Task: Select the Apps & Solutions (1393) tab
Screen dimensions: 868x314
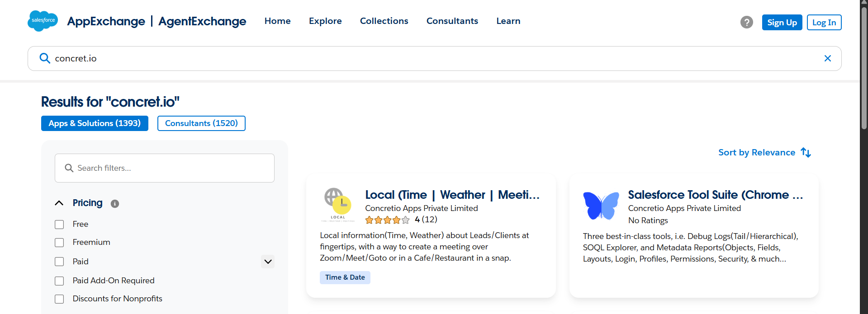Action: [95, 123]
